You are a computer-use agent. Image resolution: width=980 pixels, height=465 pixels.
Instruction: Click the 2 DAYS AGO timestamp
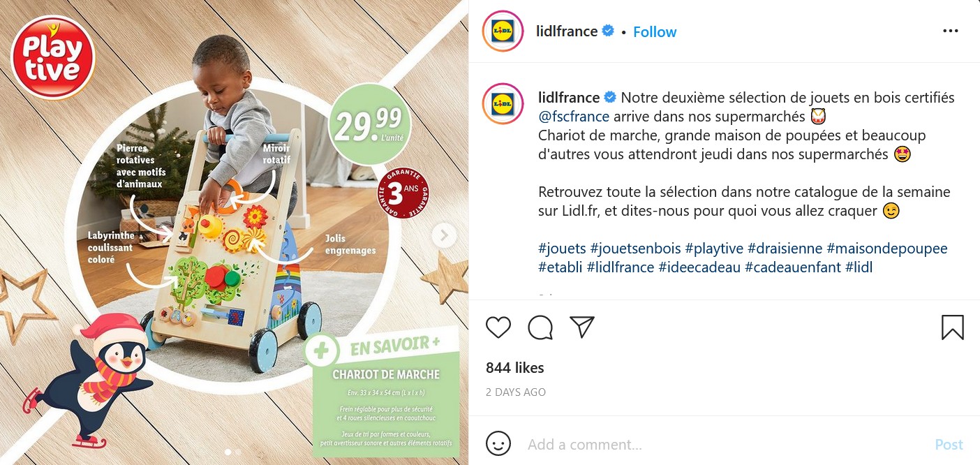pyautogui.click(x=516, y=392)
